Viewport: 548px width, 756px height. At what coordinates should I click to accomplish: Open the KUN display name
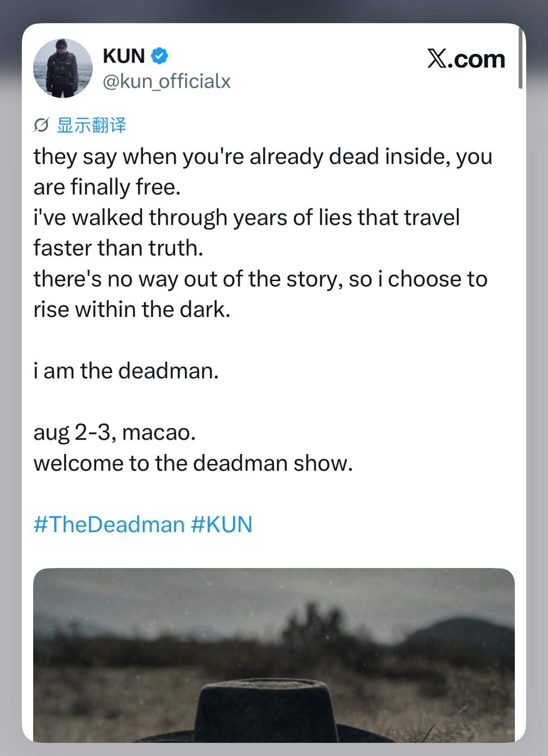tap(124, 56)
